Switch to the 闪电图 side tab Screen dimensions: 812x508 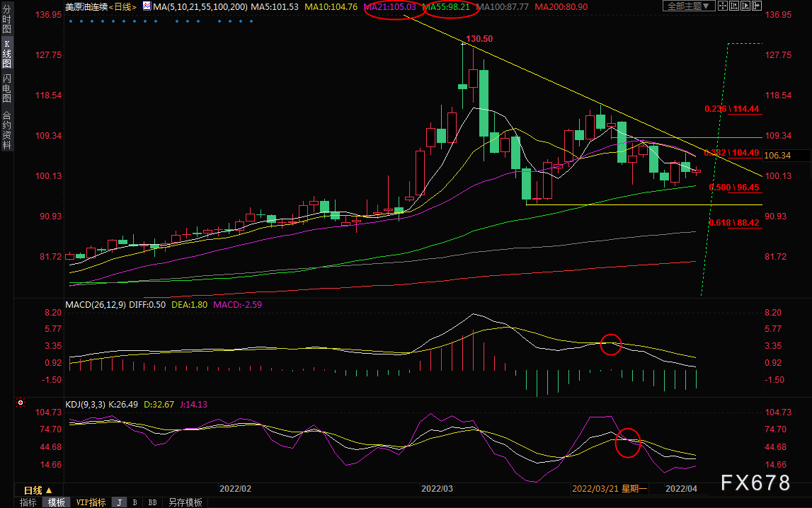[x=7, y=88]
